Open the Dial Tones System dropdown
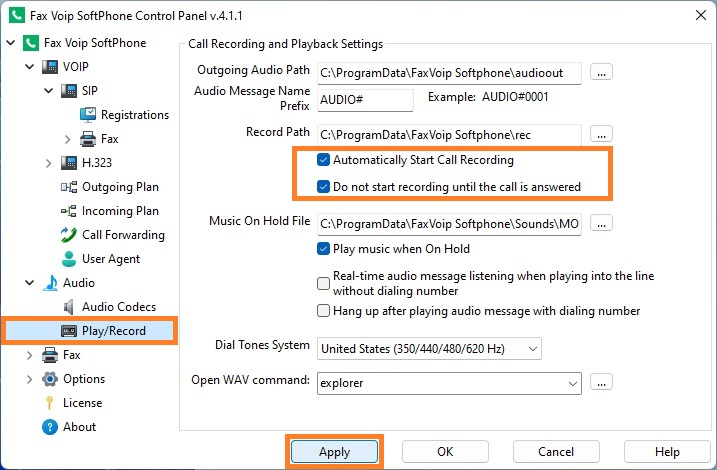Viewport: 717px width, 470px height. 429,349
